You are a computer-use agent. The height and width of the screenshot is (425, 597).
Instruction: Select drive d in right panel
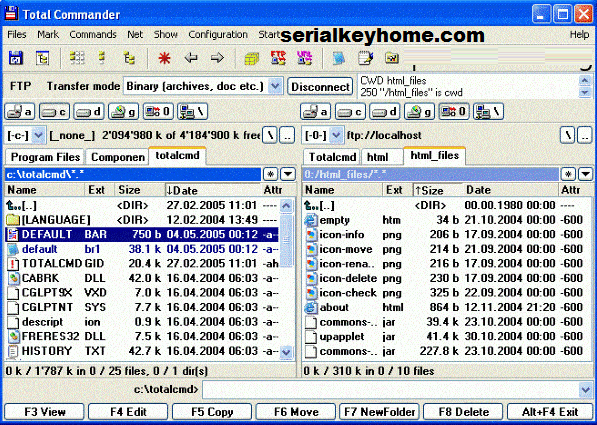pyautogui.click(x=385, y=112)
